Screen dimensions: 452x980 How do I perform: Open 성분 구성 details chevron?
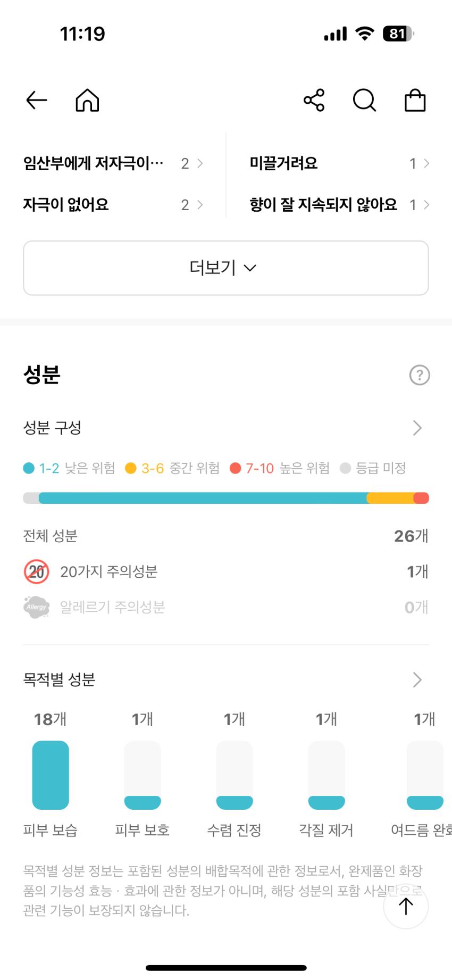(x=417, y=428)
